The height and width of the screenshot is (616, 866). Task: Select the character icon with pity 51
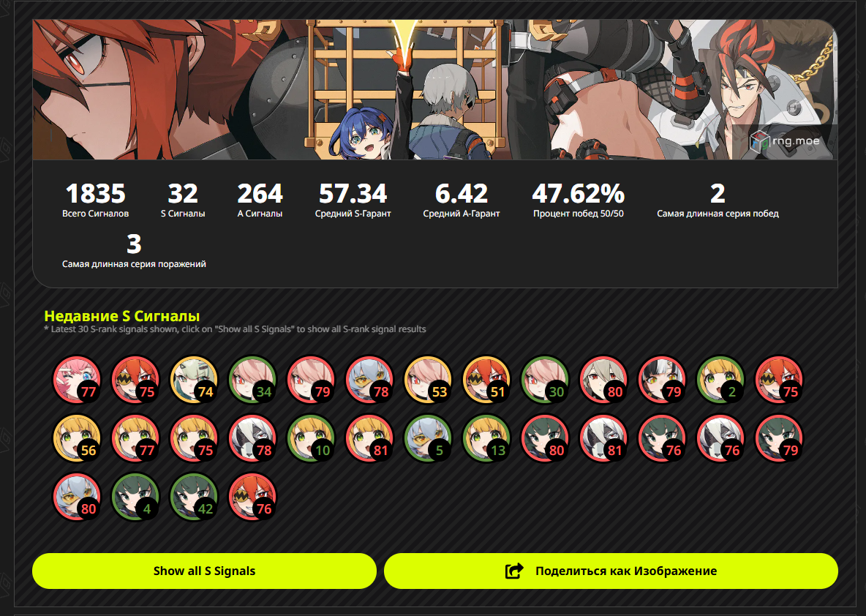coord(486,380)
